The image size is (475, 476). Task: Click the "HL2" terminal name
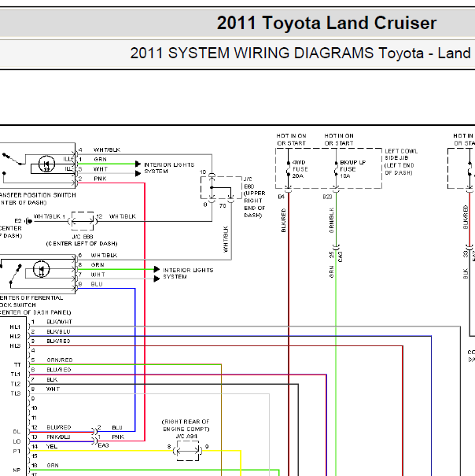point(15,337)
